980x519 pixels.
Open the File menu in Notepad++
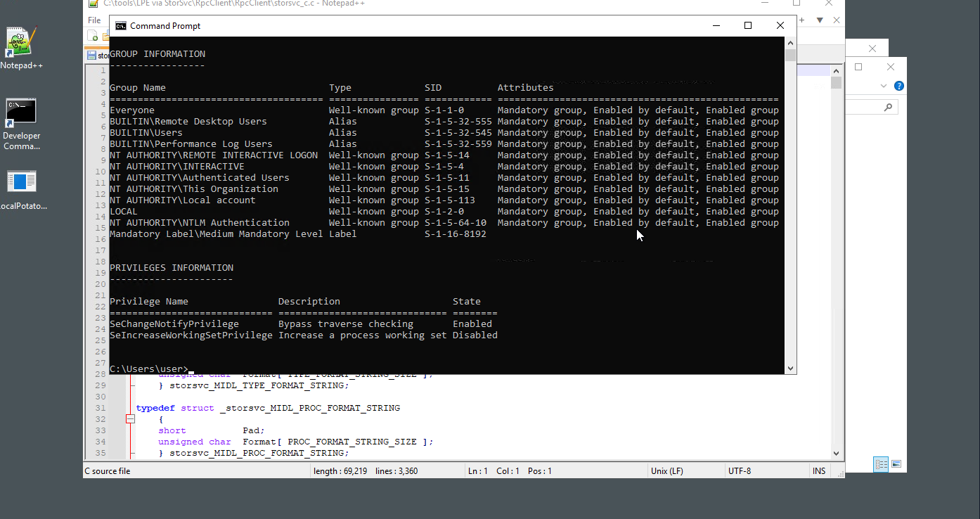point(94,20)
